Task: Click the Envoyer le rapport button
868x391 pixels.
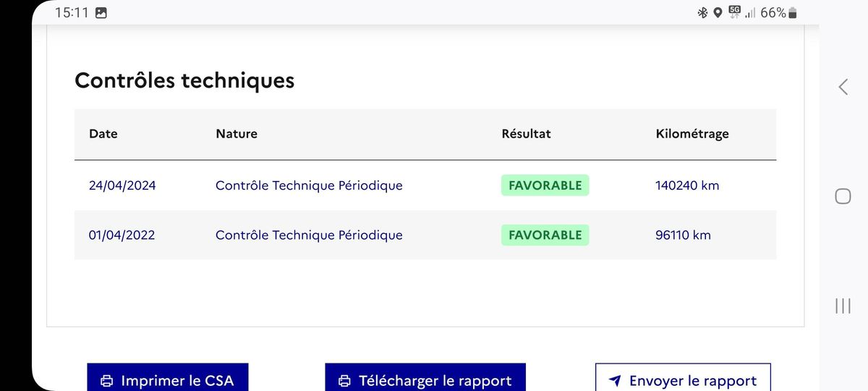Action: 683,379
